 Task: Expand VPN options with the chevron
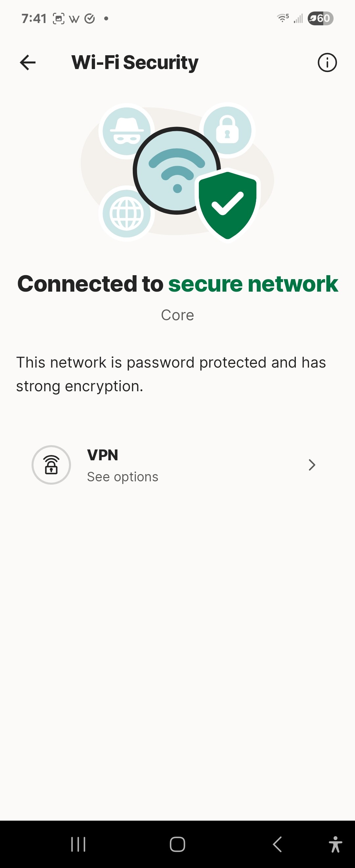click(312, 465)
